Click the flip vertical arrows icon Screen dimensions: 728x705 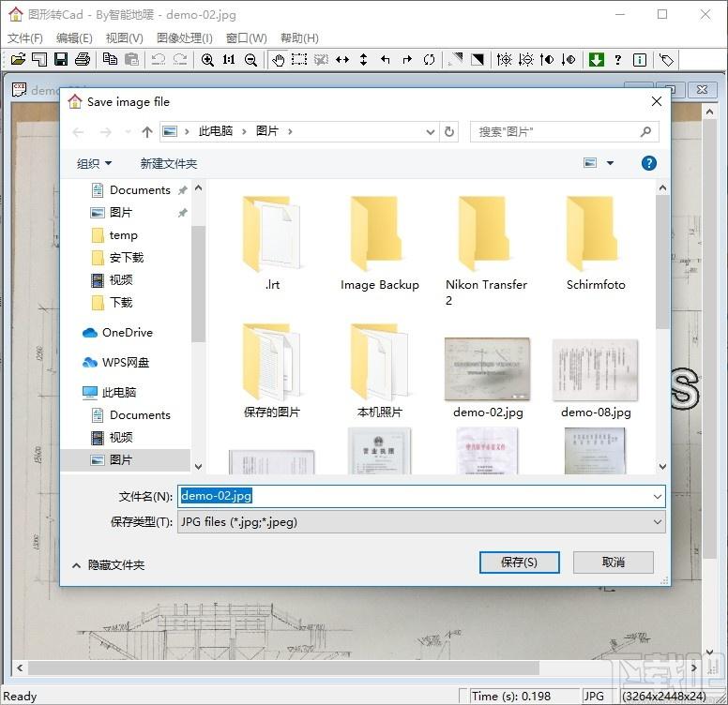pyautogui.click(x=364, y=59)
